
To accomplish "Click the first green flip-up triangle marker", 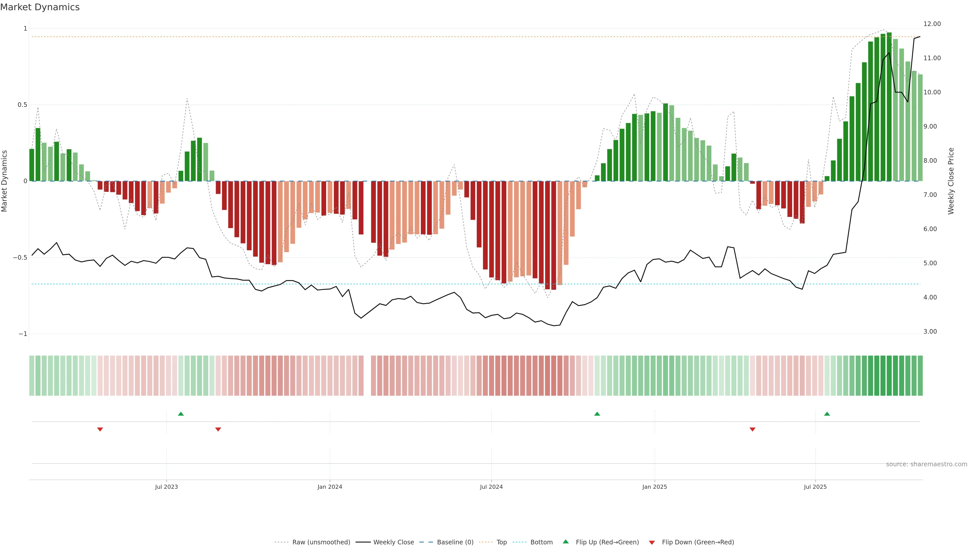I will pyautogui.click(x=181, y=414).
